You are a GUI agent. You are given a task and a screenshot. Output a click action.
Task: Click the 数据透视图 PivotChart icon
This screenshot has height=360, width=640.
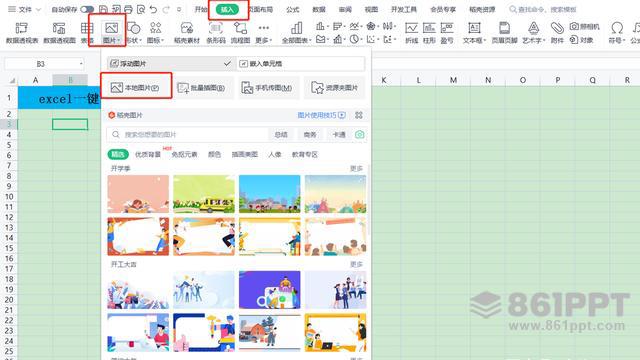coord(59,28)
